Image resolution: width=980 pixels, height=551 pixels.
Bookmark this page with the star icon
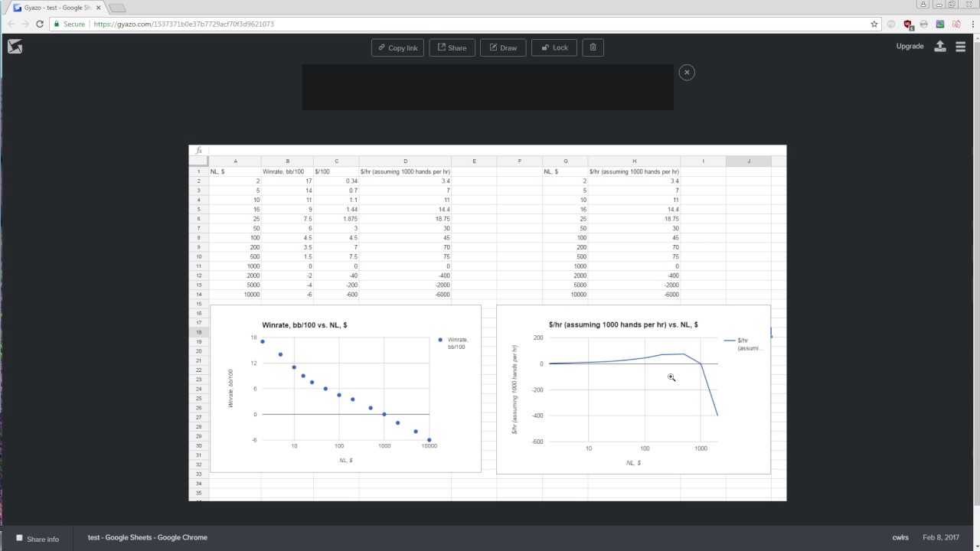pos(874,24)
